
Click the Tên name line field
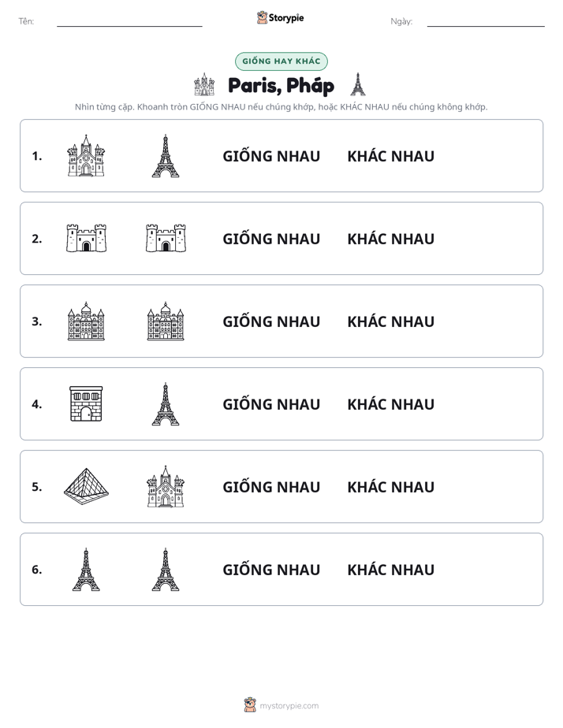[129, 21]
